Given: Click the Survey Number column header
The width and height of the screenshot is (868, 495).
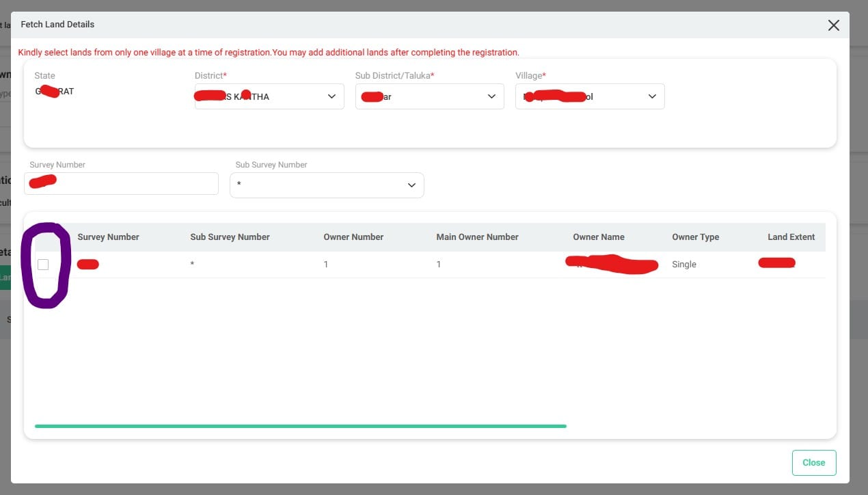Looking at the screenshot, I should pos(108,237).
